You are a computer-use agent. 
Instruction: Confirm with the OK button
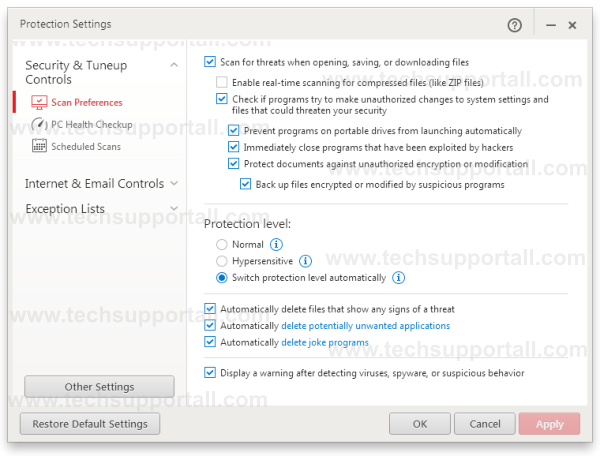pos(420,424)
